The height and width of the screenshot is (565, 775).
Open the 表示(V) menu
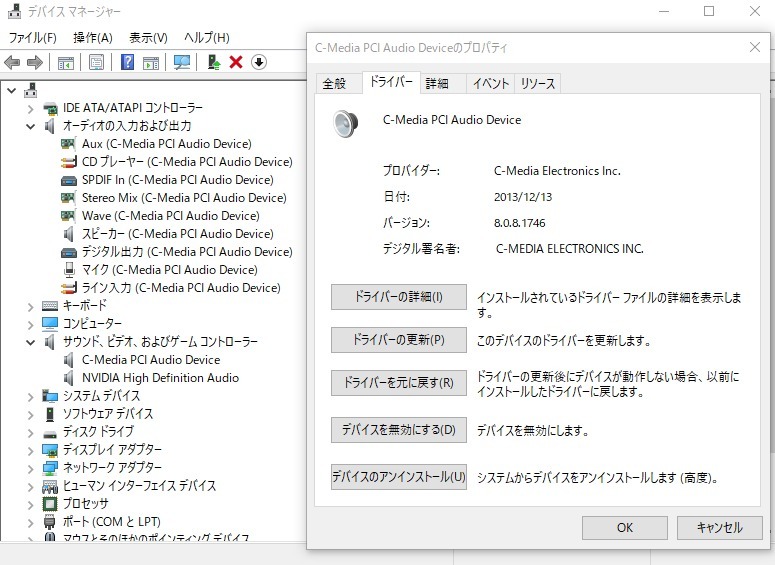(x=148, y=38)
